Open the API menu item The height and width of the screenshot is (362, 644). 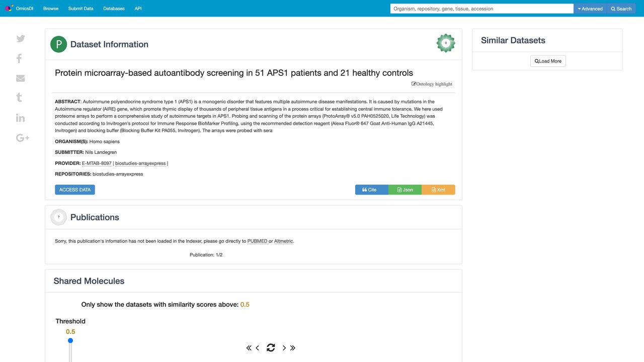click(138, 9)
